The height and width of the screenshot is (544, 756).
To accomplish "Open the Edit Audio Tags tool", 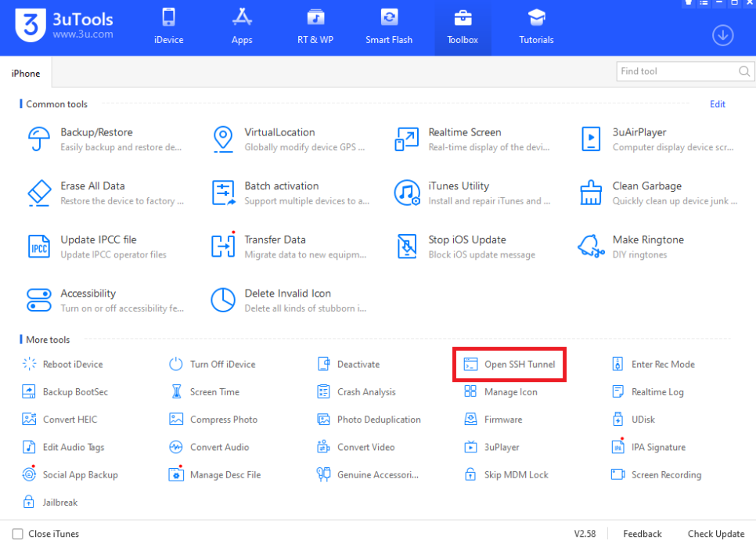I will [x=63, y=447].
